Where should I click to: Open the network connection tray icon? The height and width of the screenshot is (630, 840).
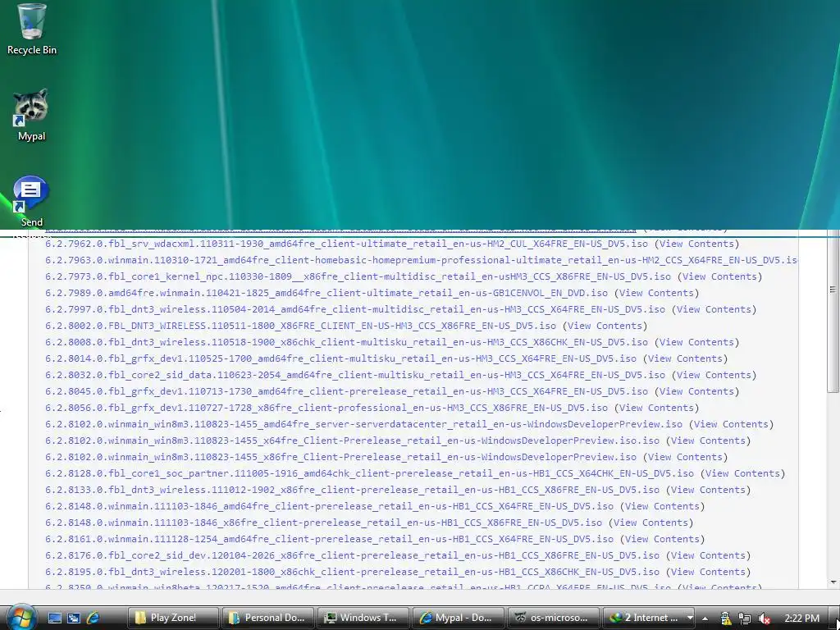(745, 619)
